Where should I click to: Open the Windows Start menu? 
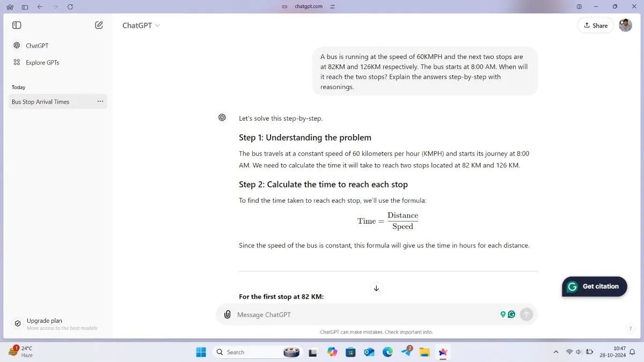[201, 352]
